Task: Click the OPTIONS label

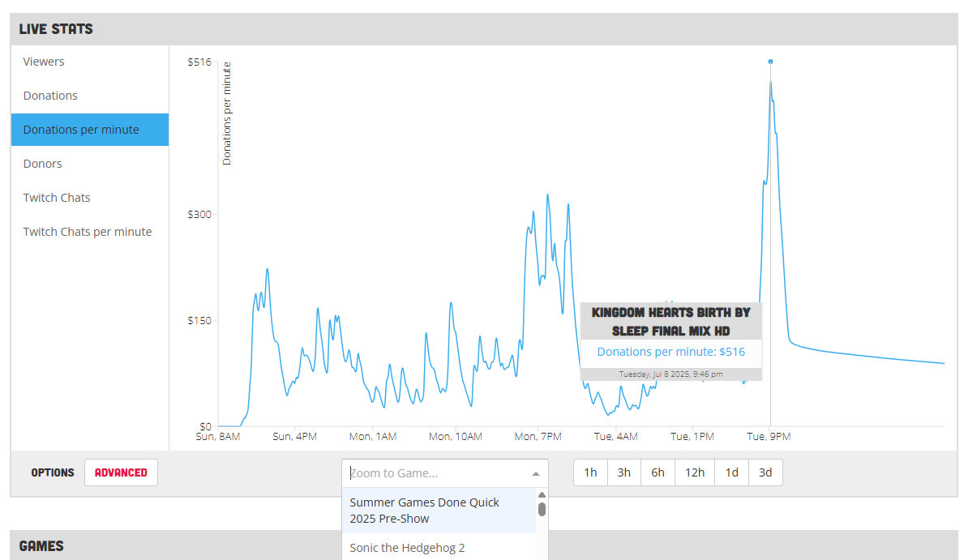Action: pyautogui.click(x=52, y=472)
